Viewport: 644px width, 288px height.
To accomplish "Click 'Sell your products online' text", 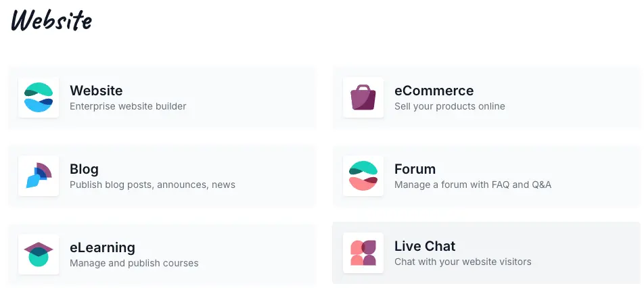I will [450, 106].
